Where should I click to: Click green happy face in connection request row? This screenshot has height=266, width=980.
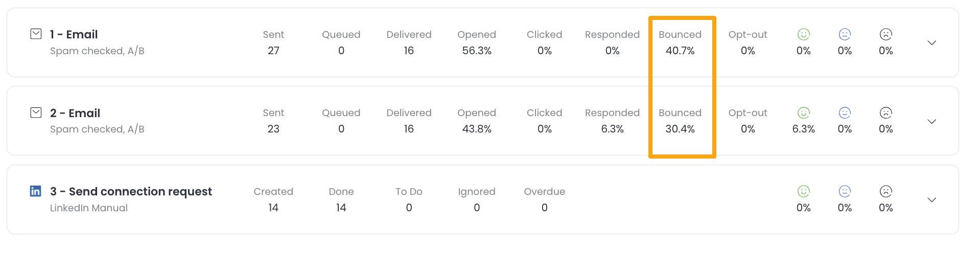[x=803, y=191]
